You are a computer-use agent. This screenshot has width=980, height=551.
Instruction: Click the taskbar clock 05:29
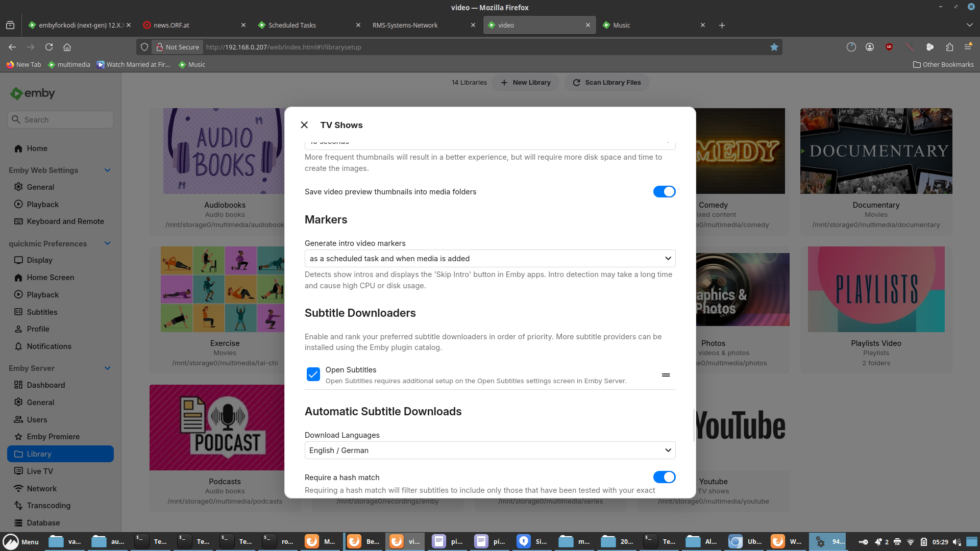tap(940, 542)
